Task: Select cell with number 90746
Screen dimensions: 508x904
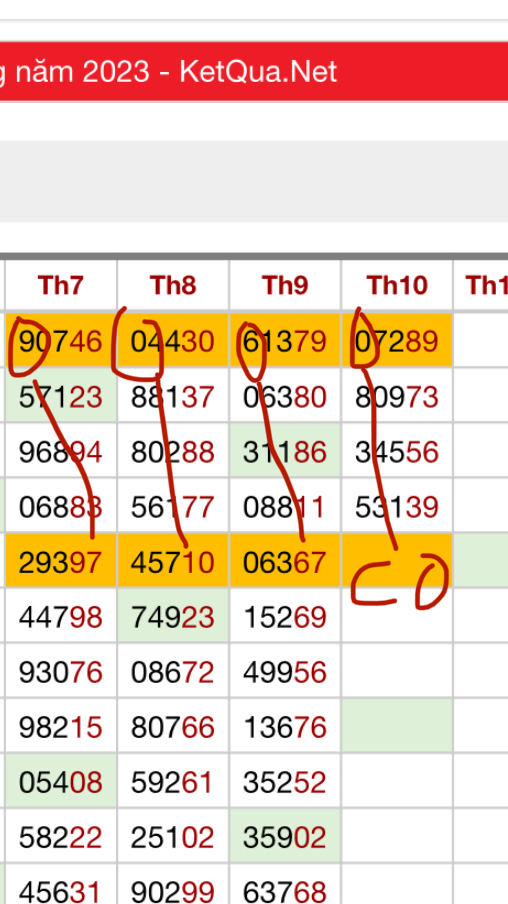Action: (x=61, y=341)
